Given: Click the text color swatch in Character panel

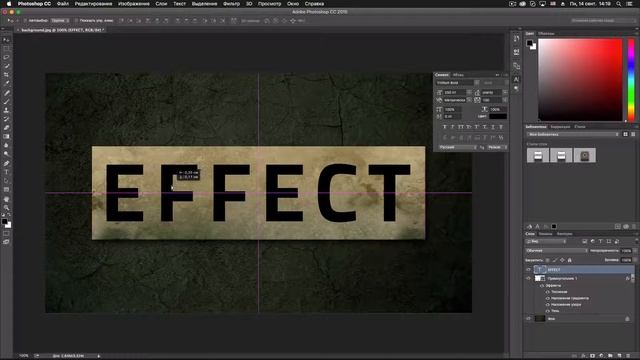Looking at the screenshot, I should tap(498, 117).
